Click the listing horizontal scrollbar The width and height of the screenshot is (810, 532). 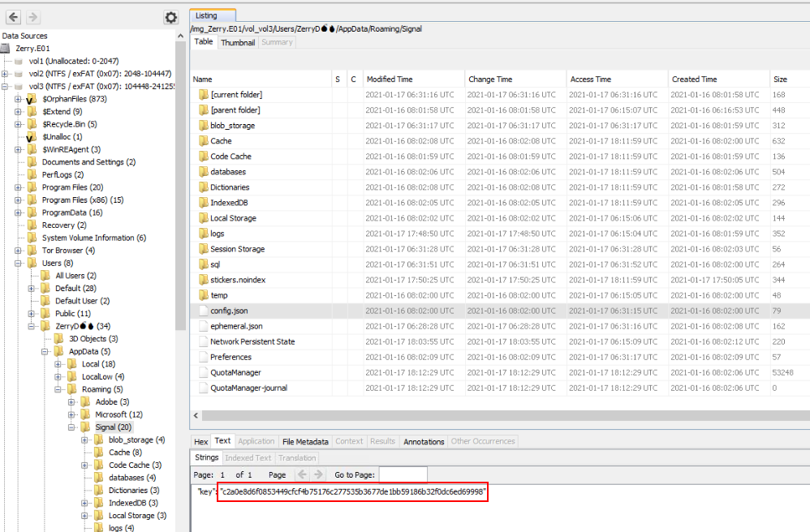pos(487,416)
